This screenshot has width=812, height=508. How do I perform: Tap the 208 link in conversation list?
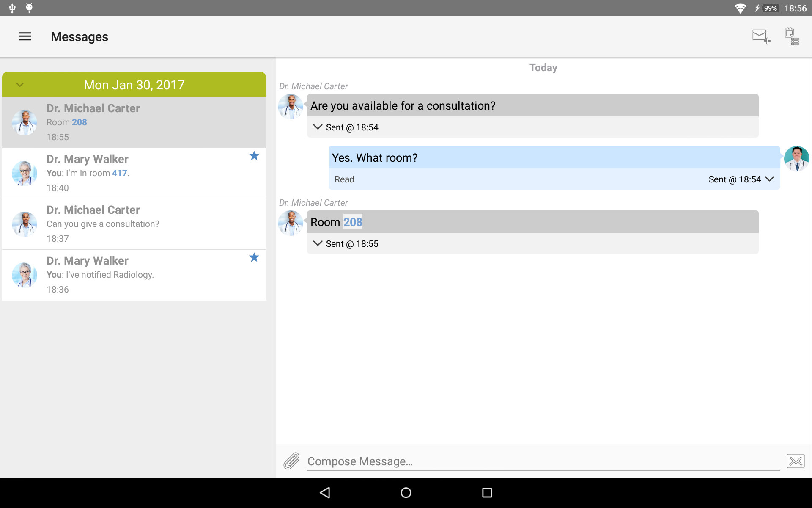pyautogui.click(x=80, y=122)
